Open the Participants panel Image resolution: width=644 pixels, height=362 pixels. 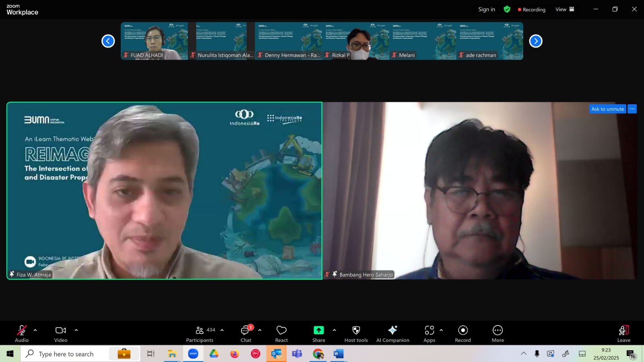pyautogui.click(x=200, y=333)
